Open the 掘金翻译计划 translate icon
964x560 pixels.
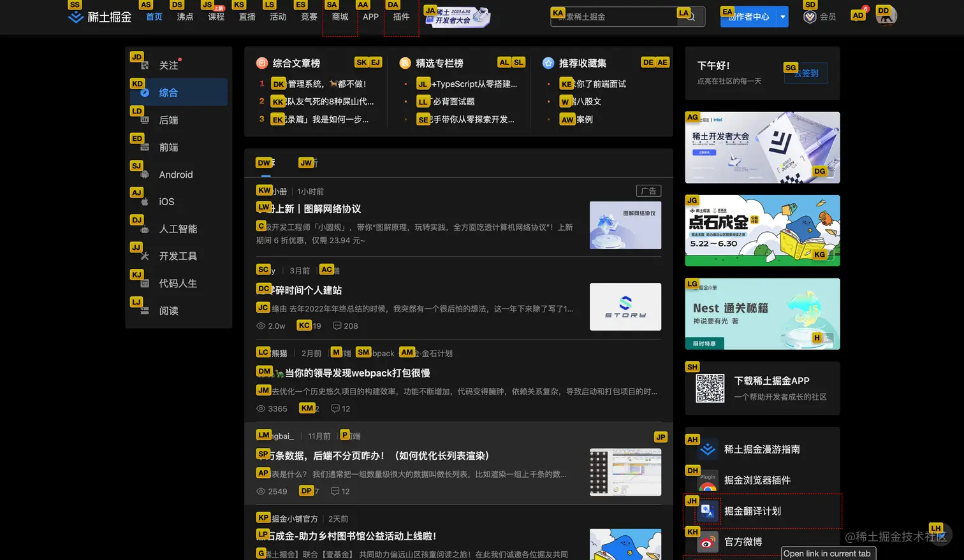coord(708,511)
